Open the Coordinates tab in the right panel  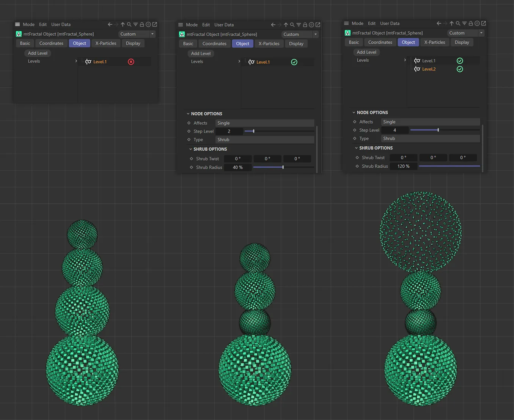pos(380,42)
